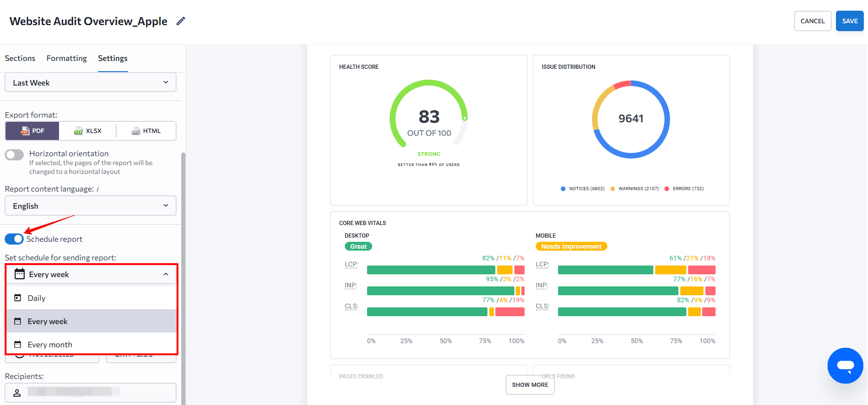Click the mobile CLS label
The width and height of the screenshot is (868, 405).
[542, 306]
